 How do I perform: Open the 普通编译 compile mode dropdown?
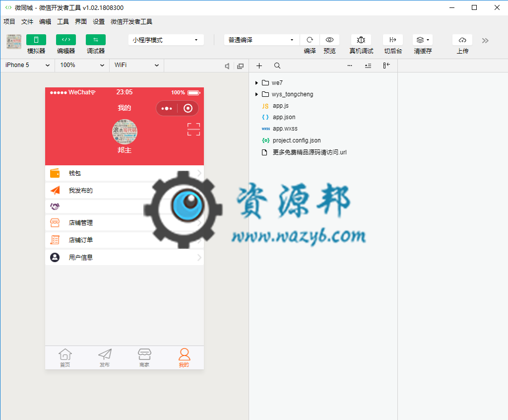pyautogui.click(x=261, y=40)
